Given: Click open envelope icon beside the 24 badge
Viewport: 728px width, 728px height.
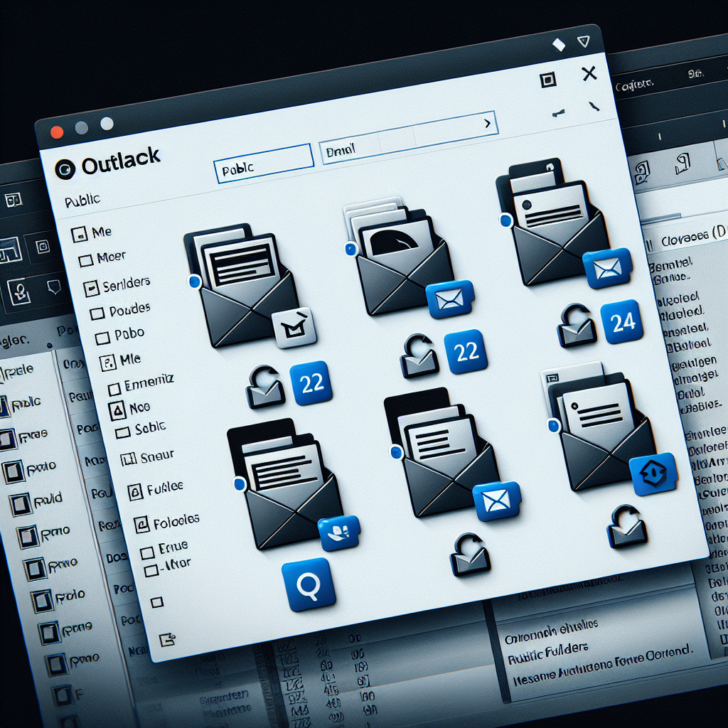Looking at the screenshot, I should pyautogui.click(x=577, y=326).
